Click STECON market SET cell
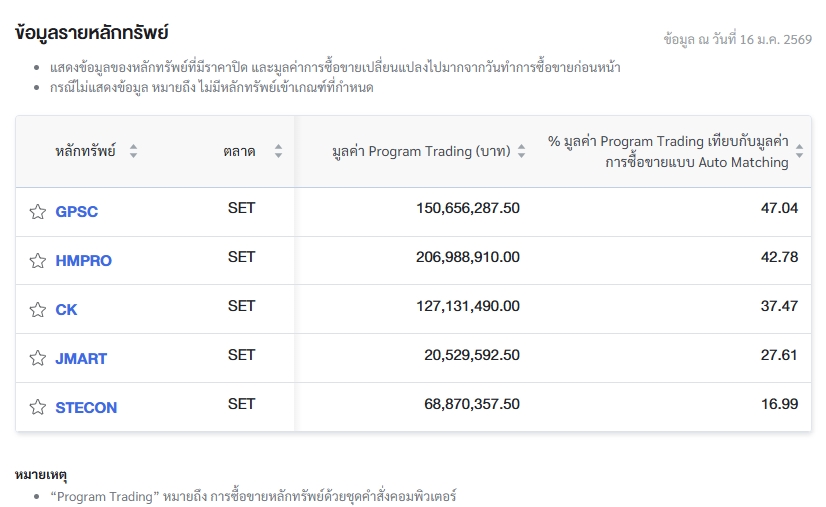 (241, 404)
